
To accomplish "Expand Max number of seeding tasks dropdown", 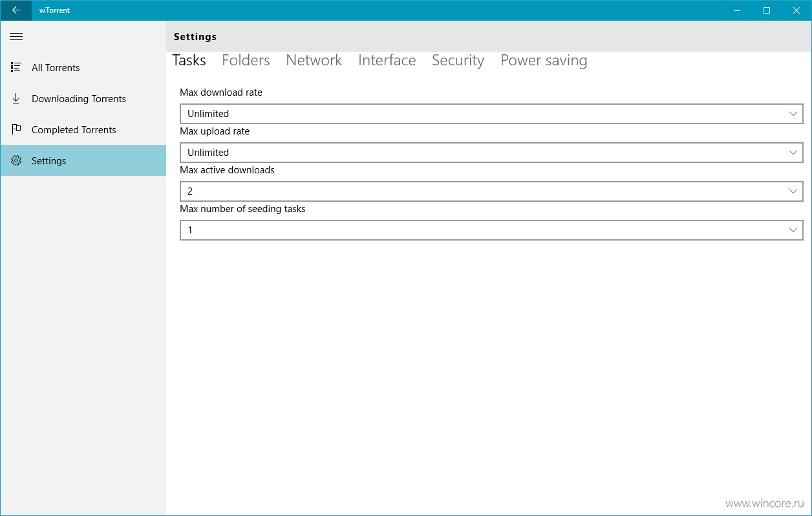I will pyautogui.click(x=491, y=230).
